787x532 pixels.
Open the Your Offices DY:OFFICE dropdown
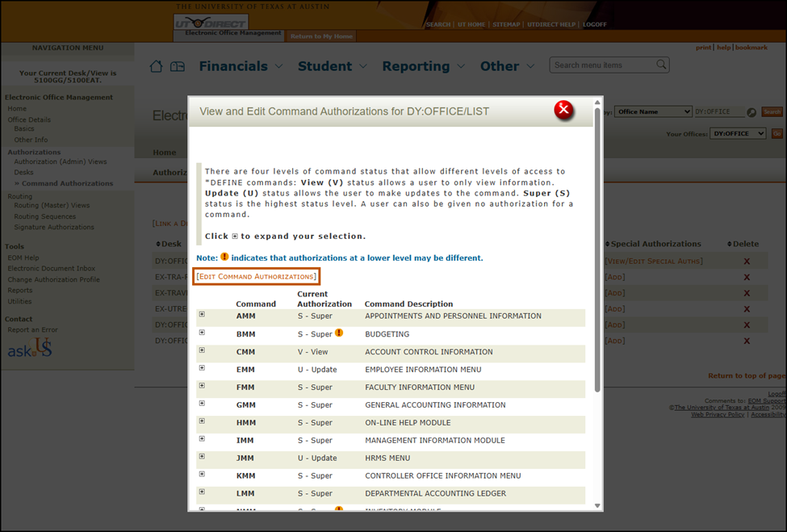[737, 133]
